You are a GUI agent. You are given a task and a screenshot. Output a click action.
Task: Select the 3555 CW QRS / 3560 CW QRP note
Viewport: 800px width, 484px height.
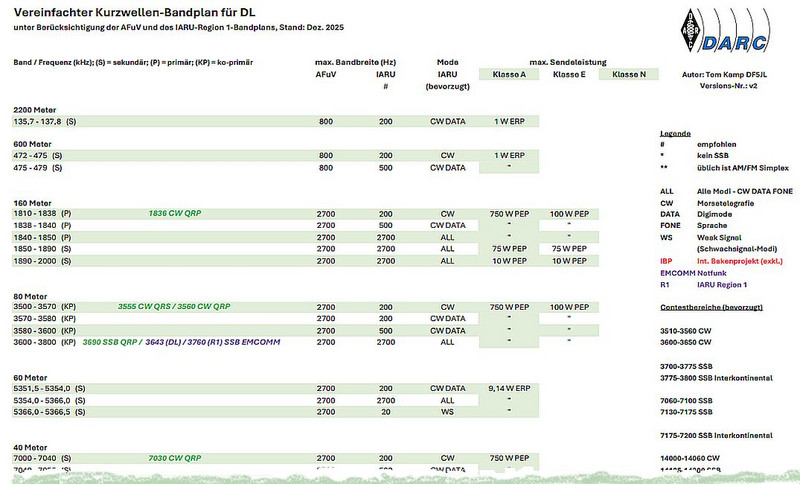(174, 306)
